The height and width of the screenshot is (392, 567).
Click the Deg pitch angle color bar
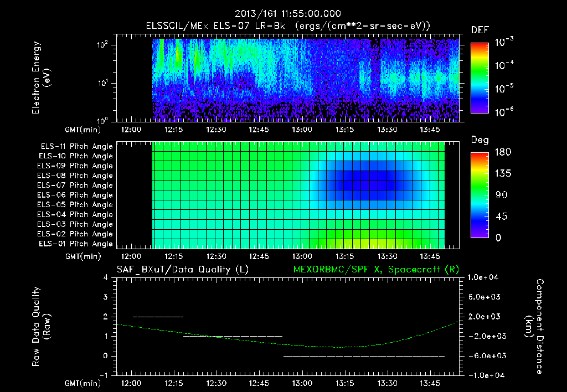[480, 195]
